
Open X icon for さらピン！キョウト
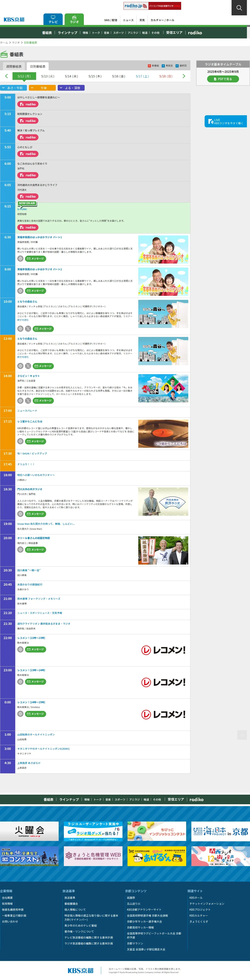28,401
